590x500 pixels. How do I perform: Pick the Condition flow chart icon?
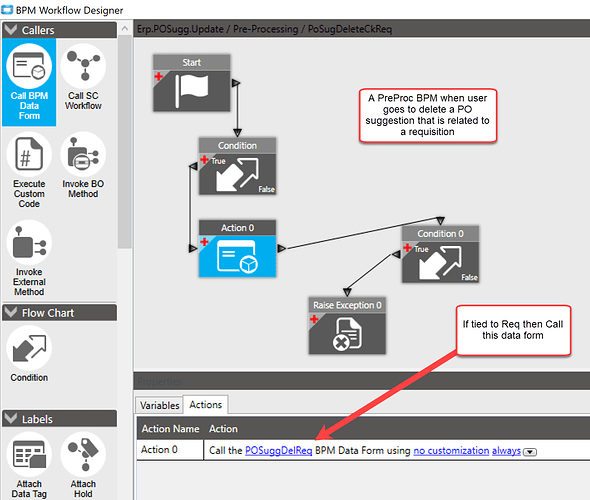coord(29,354)
